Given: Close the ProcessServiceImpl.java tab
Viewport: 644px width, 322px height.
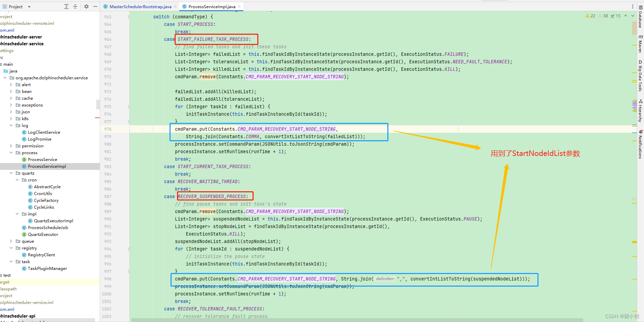Looking at the screenshot, I should 239,6.
